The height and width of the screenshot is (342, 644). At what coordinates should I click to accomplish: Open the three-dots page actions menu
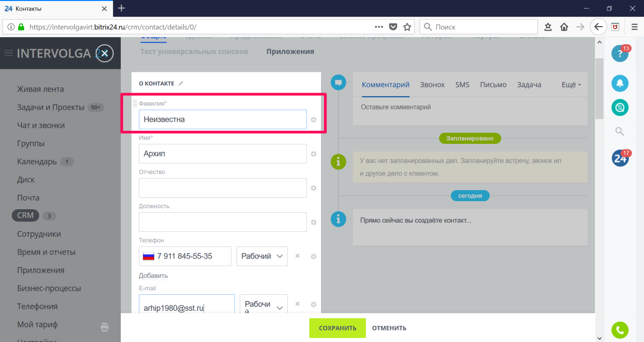[x=379, y=27]
